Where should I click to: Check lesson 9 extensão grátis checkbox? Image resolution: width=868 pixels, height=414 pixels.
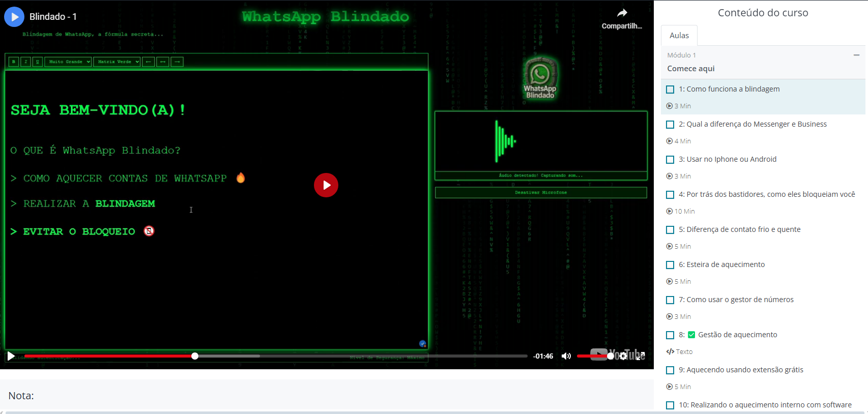[x=670, y=370]
